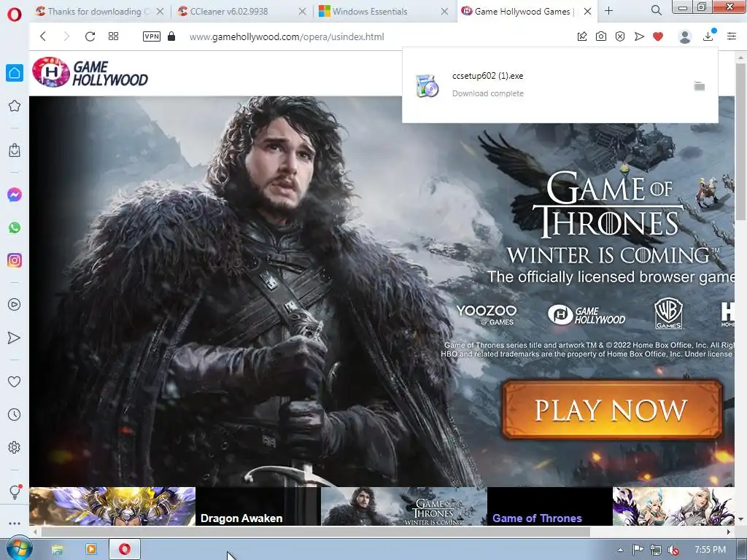Click the horizontal page scrollbar thumb
The image size is (747, 560).
tap(315, 532)
